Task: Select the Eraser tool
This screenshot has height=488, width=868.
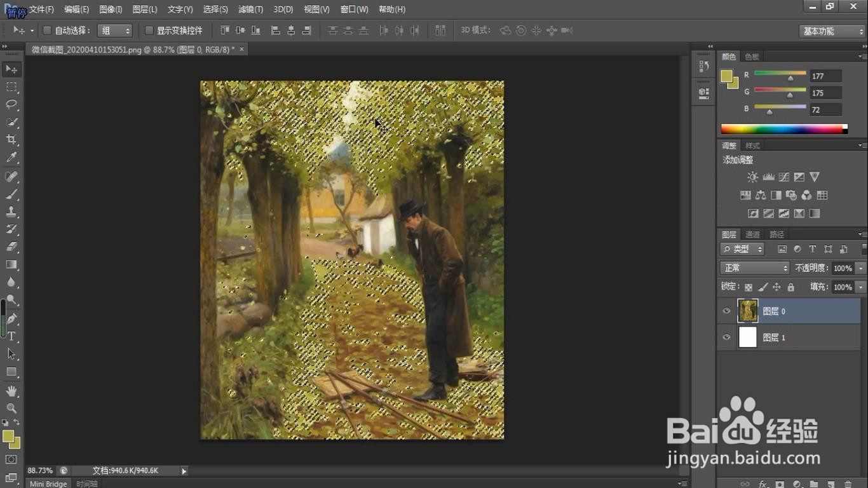Action: pyautogui.click(x=11, y=247)
